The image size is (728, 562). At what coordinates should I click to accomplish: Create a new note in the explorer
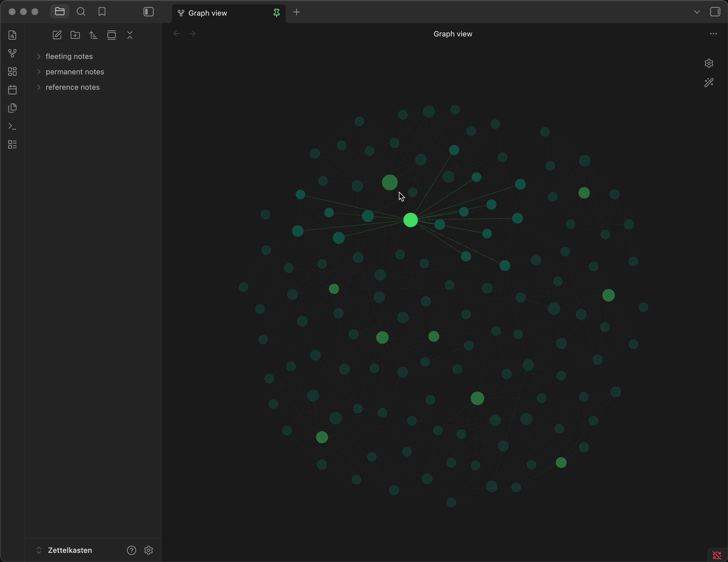(57, 35)
